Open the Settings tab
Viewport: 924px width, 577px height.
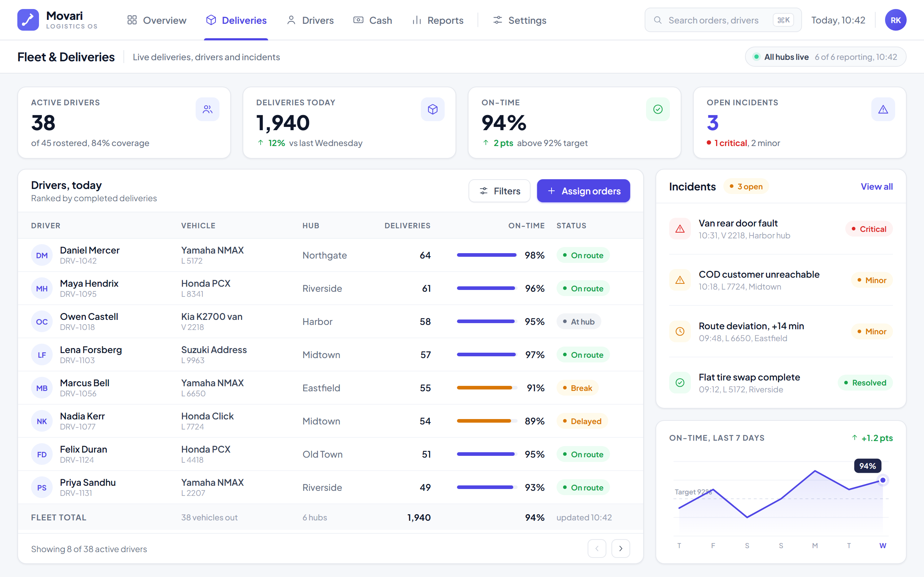click(x=519, y=20)
